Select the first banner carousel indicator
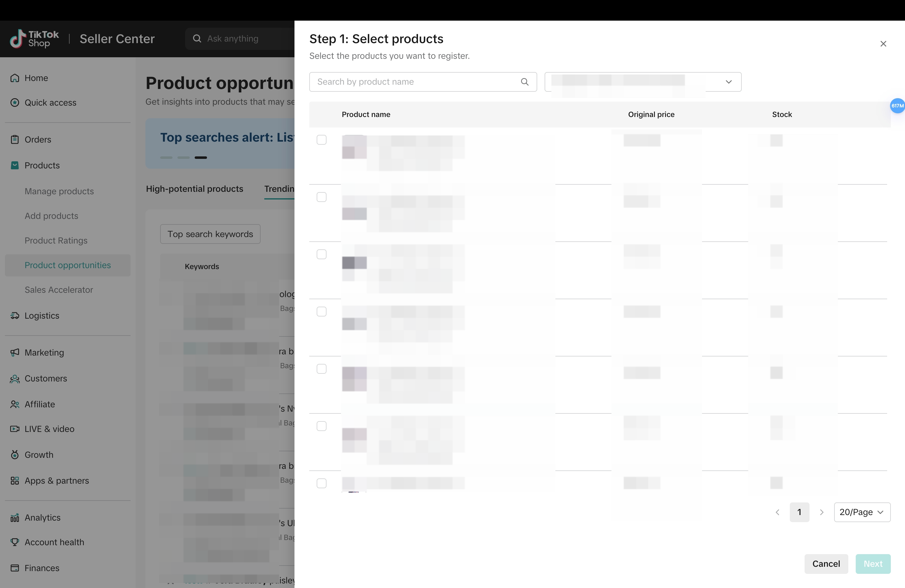The height and width of the screenshot is (588, 905). pos(166,157)
